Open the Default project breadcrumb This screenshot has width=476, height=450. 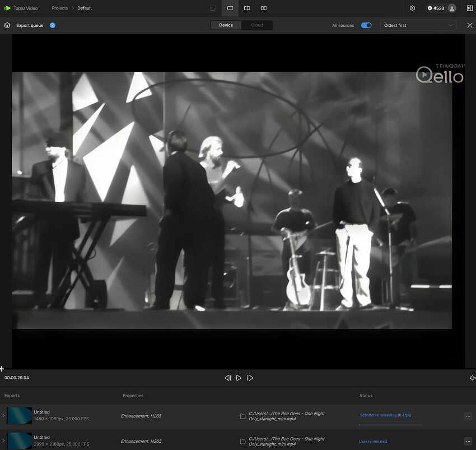85,8
